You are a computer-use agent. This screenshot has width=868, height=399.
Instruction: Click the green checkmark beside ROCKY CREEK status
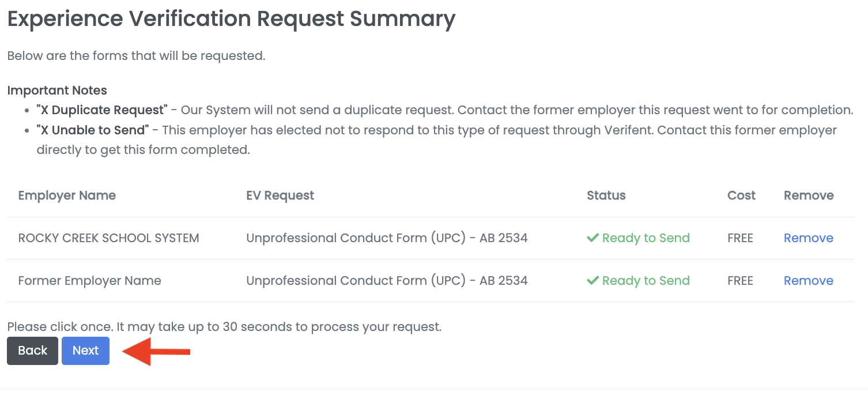tap(593, 238)
